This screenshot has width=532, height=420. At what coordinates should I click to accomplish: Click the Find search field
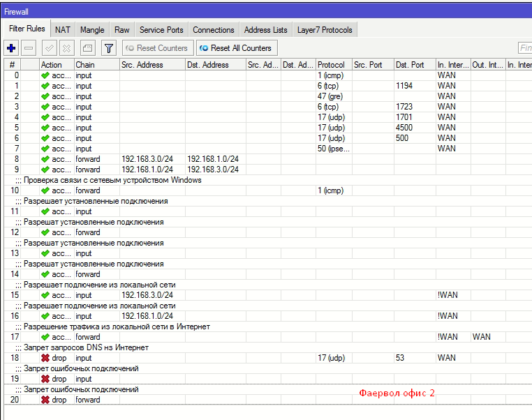pyautogui.click(x=525, y=48)
